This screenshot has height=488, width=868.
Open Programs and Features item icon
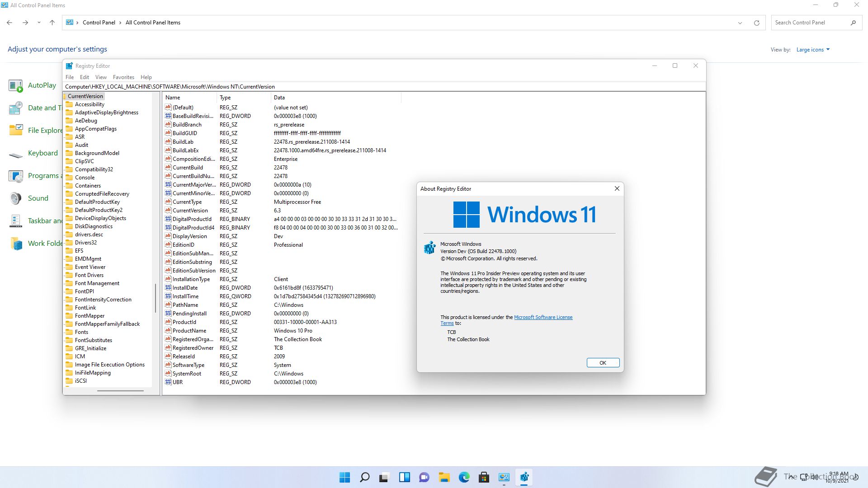pos(16,176)
